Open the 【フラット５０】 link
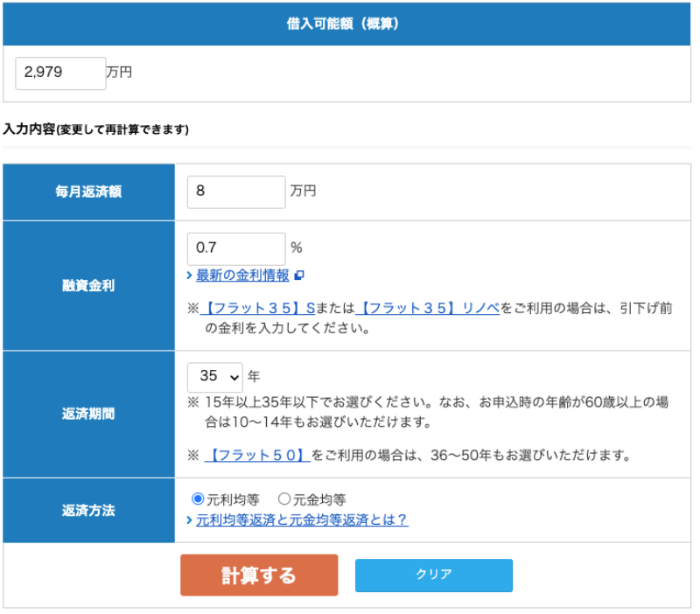The width and height of the screenshot is (700, 614). (x=257, y=455)
